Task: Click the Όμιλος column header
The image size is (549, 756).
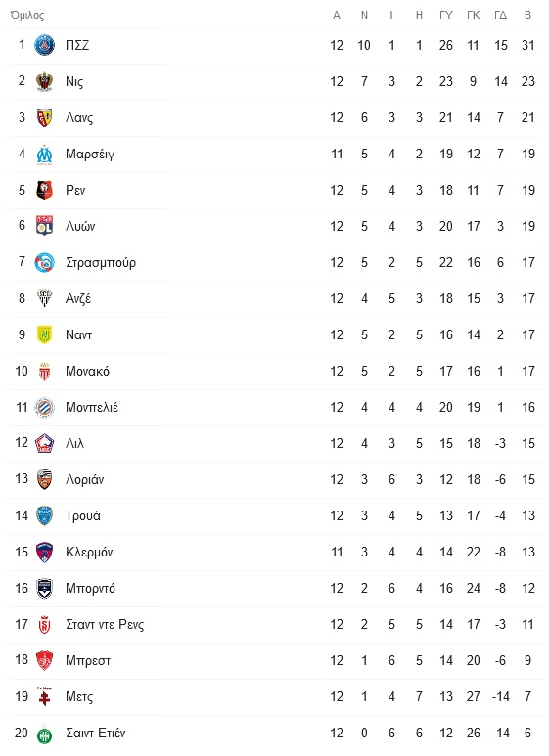Action: (27, 15)
